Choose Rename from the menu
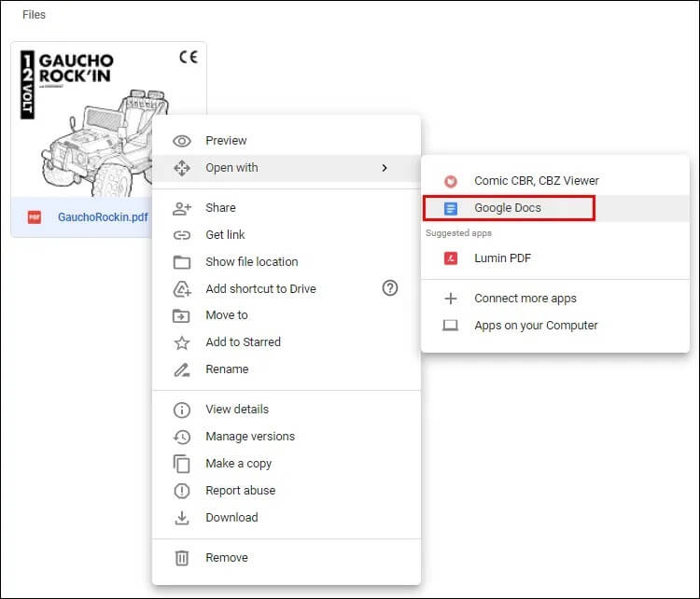This screenshot has height=599, width=700. click(x=287, y=370)
